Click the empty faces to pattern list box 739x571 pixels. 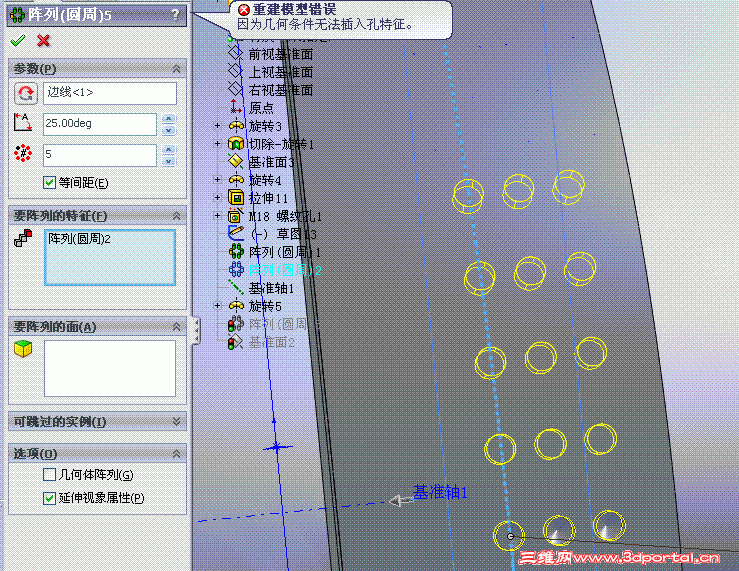coord(110,368)
